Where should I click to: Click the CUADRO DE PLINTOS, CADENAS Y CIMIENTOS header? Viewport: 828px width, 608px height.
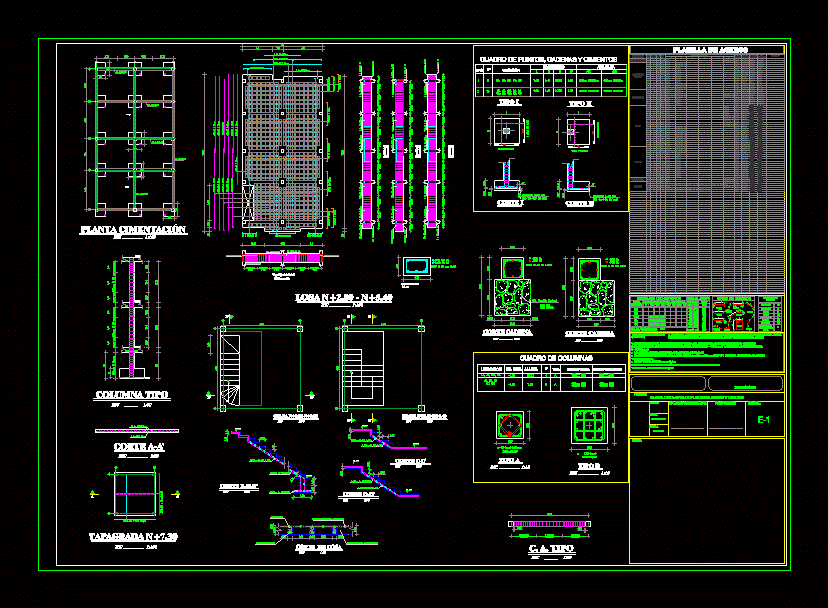550,60
